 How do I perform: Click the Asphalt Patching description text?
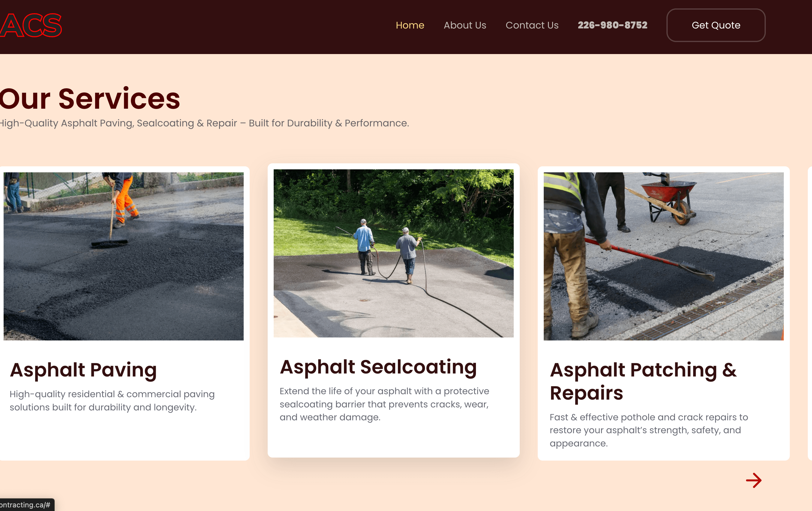(648, 430)
